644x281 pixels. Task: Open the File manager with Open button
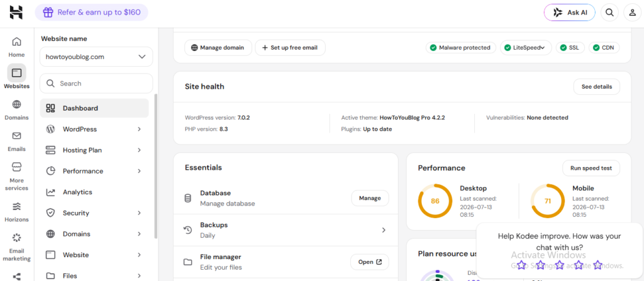[370, 262]
